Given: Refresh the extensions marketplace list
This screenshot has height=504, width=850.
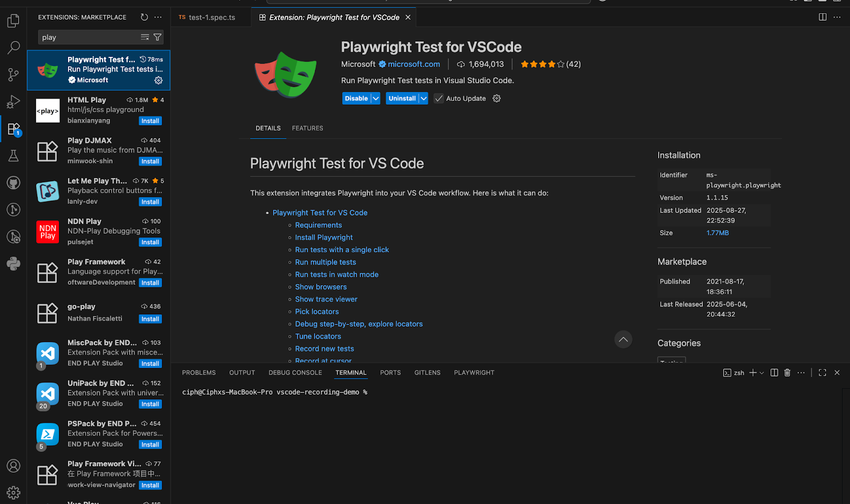Looking at the screenshot, I should tap(144, 17).
